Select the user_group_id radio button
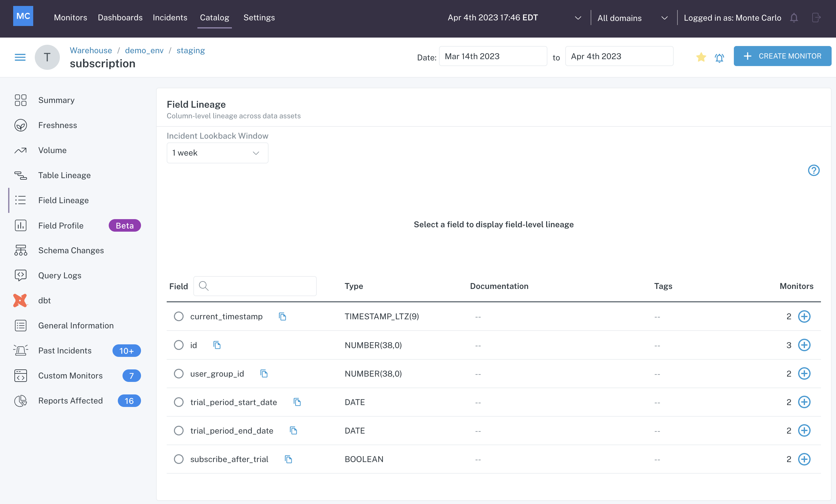 pos(179,373)
